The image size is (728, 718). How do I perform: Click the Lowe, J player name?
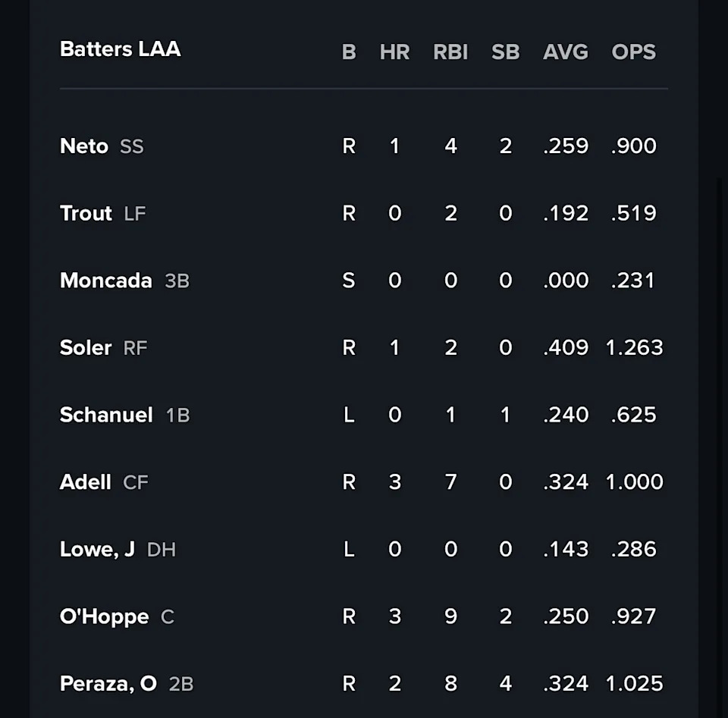click(97, 549)
